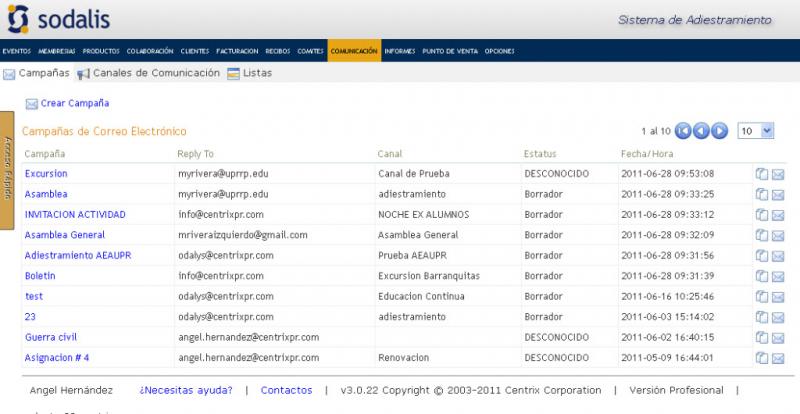Click Crear Campaña link

(74, 103)
